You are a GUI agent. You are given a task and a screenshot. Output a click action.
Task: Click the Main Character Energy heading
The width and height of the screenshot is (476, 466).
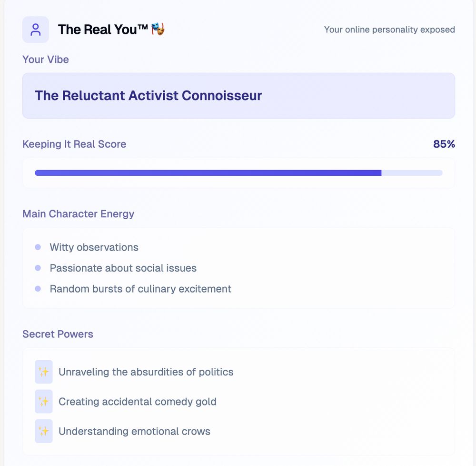point(79,214)
